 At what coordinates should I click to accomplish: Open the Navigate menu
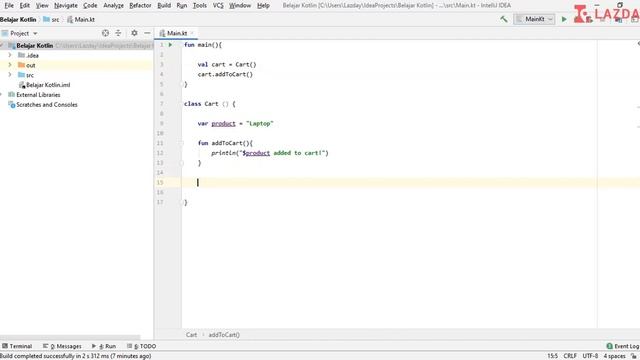click(x=66, y=6)
